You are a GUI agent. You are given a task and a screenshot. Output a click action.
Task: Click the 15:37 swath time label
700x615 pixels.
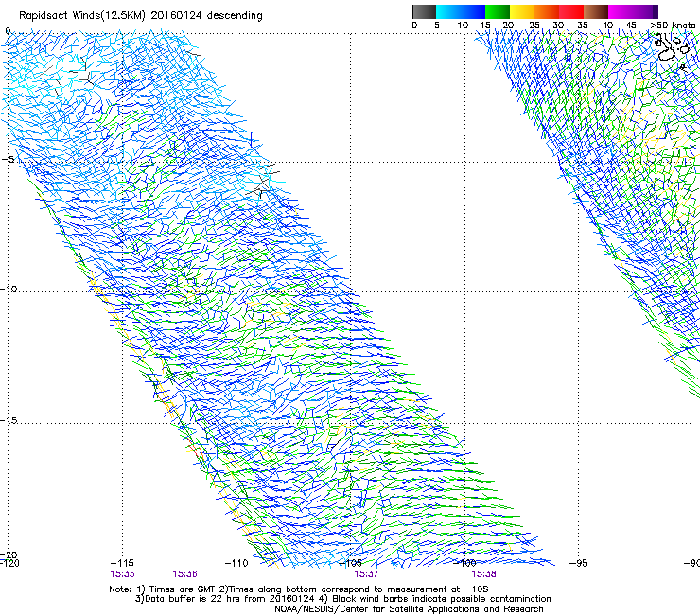tap(366, 574)
